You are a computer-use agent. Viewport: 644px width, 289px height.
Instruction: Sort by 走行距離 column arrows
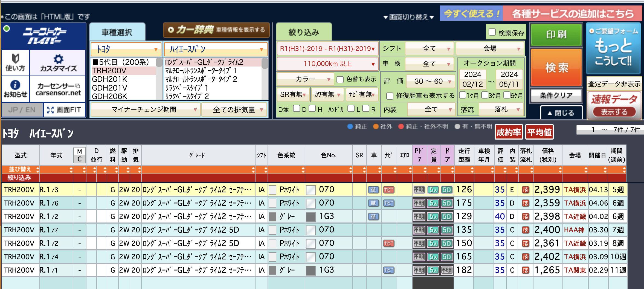[472, 170]
